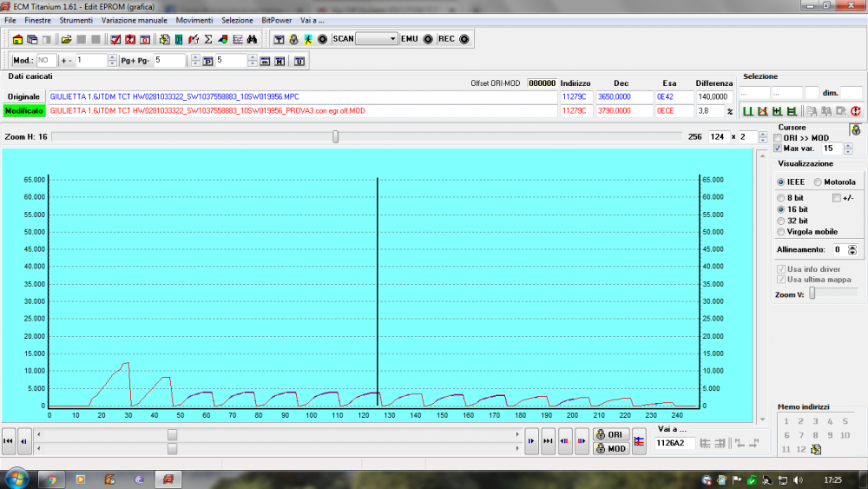Click the cascading windows toolbar icon
Image resolution: width=868 pixels, height=489 pixels.
point(32,39)
